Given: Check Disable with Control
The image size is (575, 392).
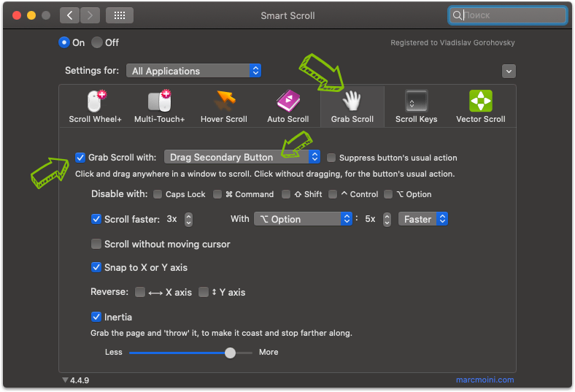Looking at the screenshot, I should click(333, 194).
